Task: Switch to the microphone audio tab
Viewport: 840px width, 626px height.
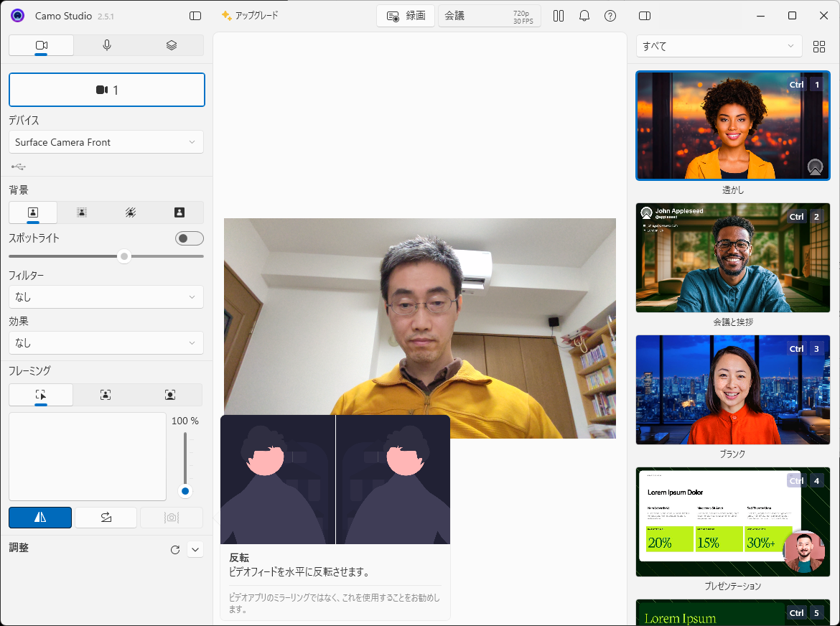Action: [106, 45]
